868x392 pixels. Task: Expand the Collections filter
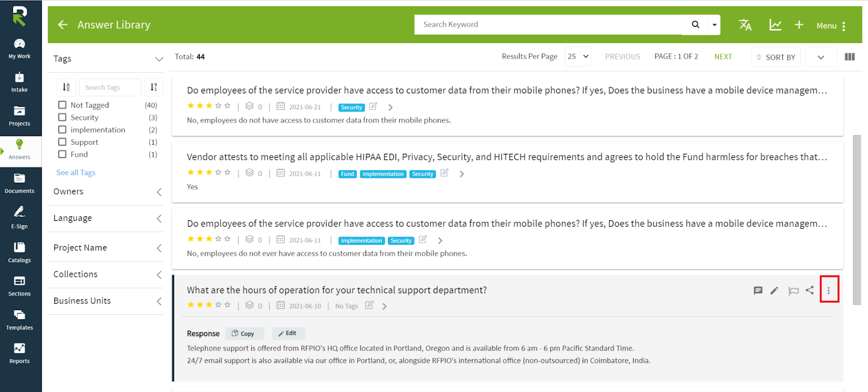(x=159, y=275)
